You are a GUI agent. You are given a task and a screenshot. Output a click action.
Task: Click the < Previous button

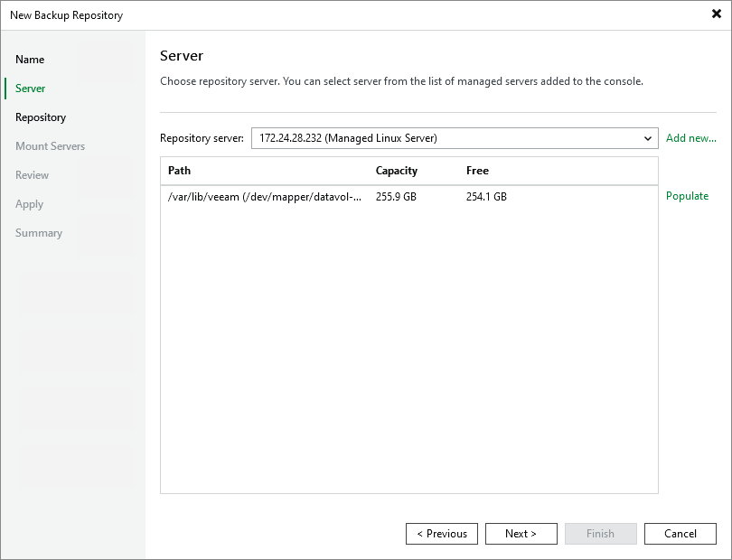pos(442,534)
